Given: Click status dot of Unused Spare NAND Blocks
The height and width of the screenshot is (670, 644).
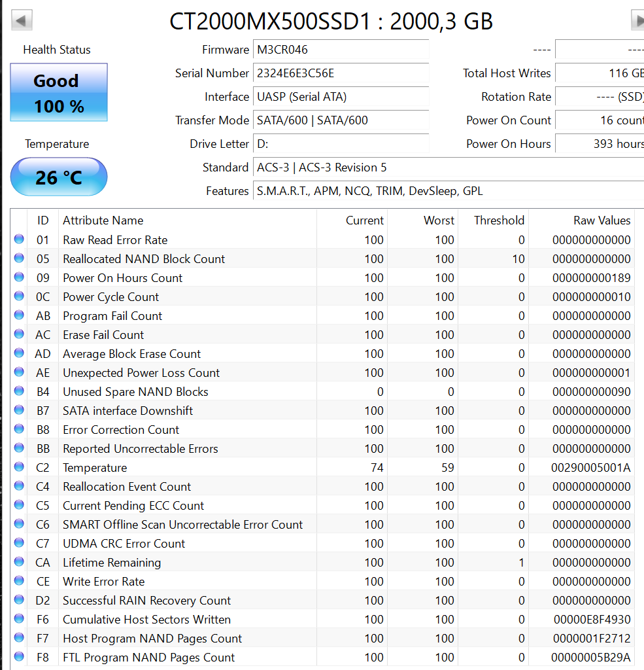Looking at the screenshot, I should [19, 391].
